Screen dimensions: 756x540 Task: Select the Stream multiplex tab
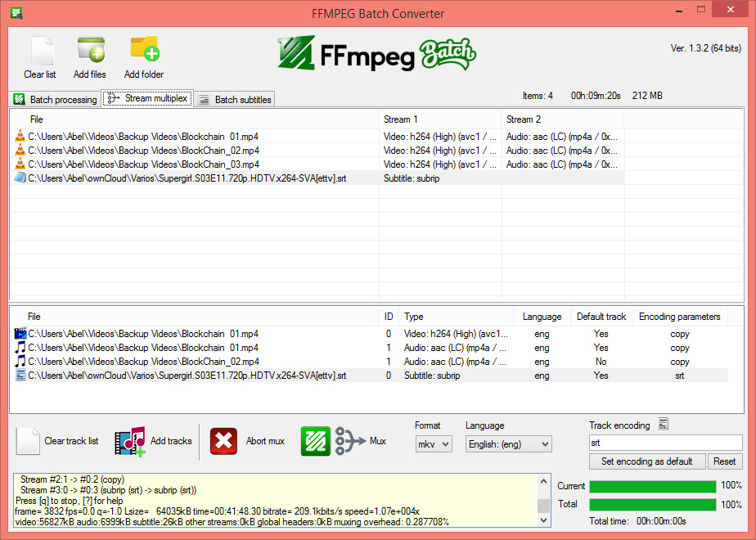click(x=147, y=98)
